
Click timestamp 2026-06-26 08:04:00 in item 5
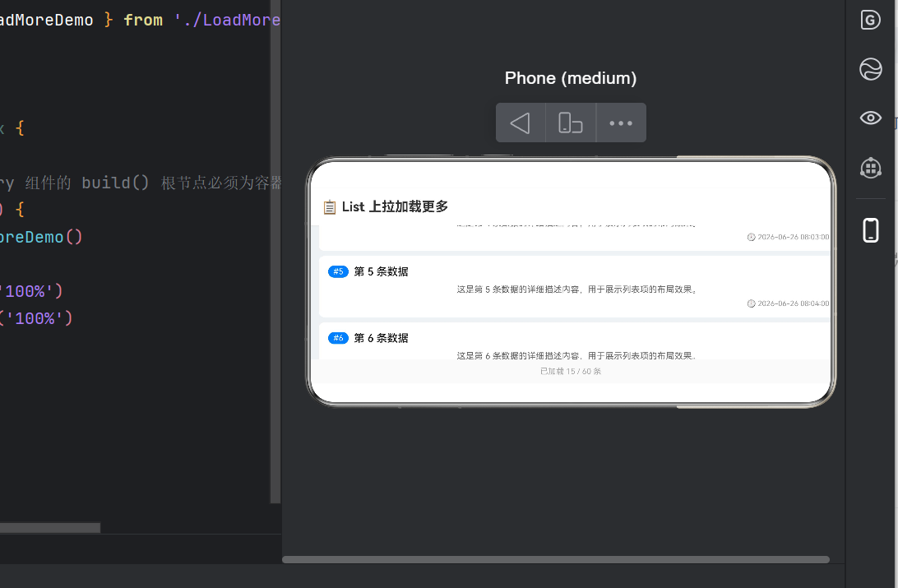pyautogui.click(x=794, y=303)
